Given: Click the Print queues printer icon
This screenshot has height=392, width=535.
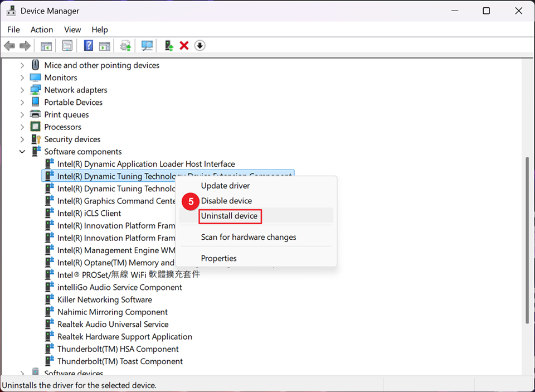Looking at the screenshot, I should tap(35, 114).
